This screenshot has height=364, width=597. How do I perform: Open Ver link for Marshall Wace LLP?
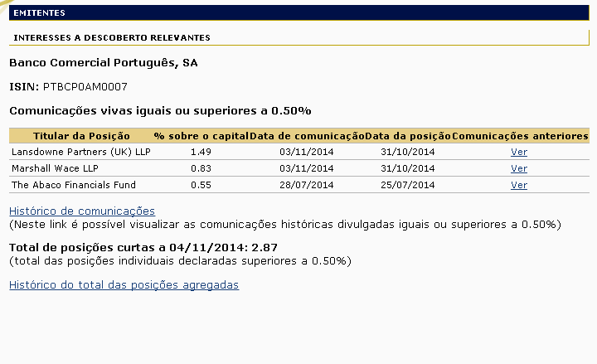click(x=519, y=168)
